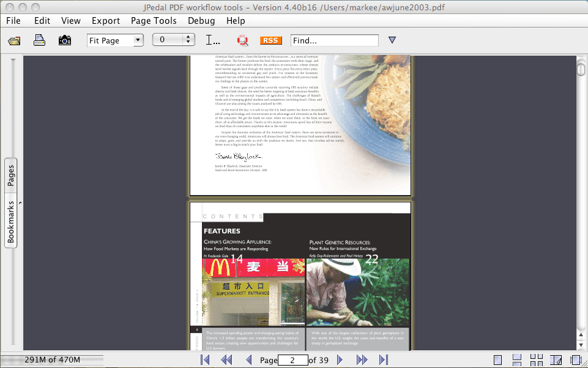Switch to single page view mode
Viewport: 588px width, 368px height.
tap(498, 360)
